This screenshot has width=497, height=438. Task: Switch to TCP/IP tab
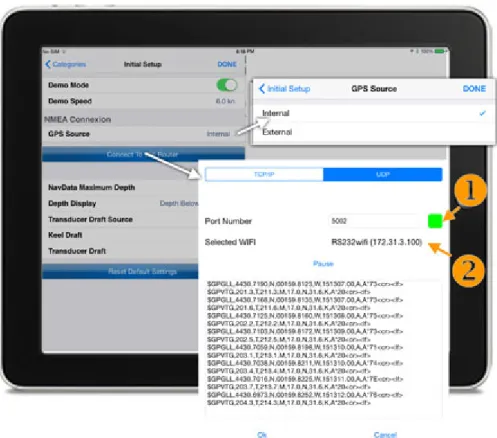pyautogui.click(x=264, y=174)
